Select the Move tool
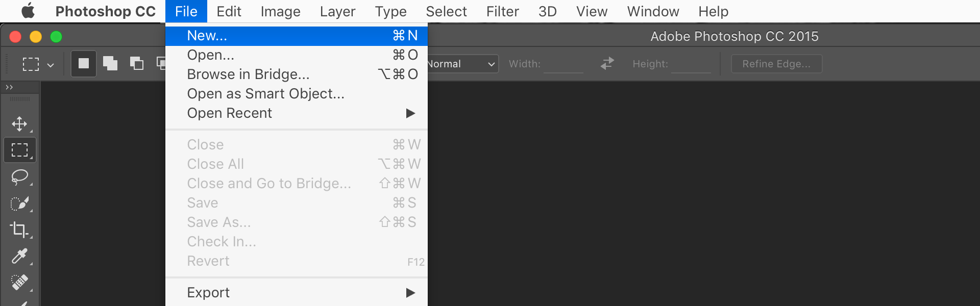Viewport: 980px width, 306px height. 19,124
